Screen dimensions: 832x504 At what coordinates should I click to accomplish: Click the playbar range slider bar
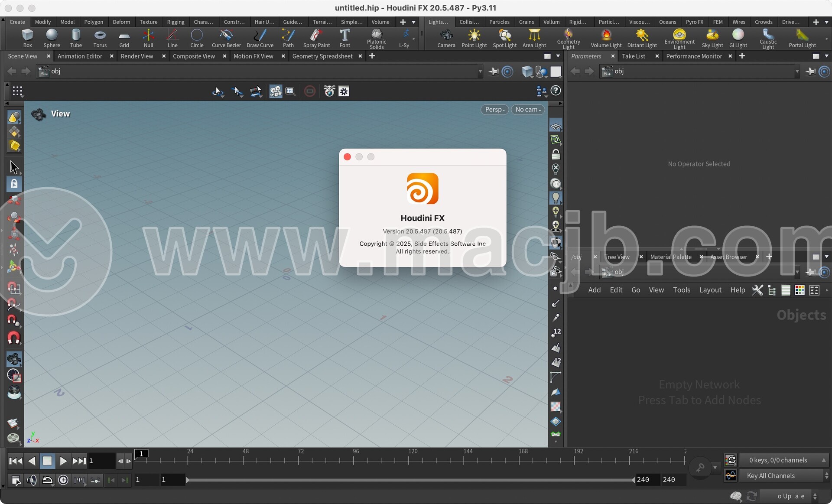coord(410,480)
